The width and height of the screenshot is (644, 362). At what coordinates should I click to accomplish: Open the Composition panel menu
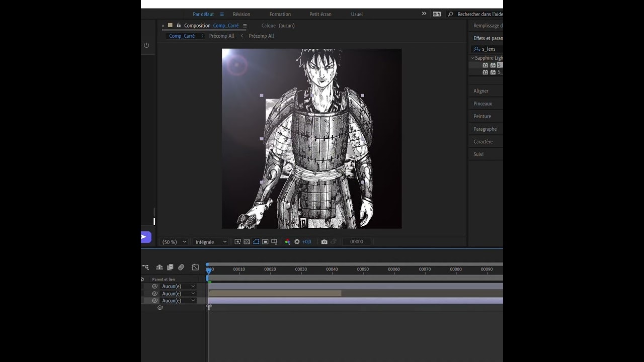click(245, 26)
